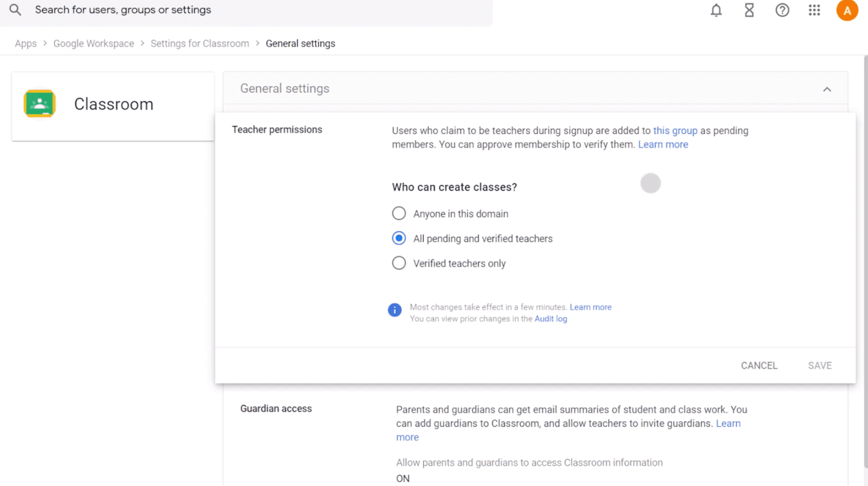Image resolution: width=868 pixels, height=486 pixels.
Task: Open the Audit log link
Action: 551,318
